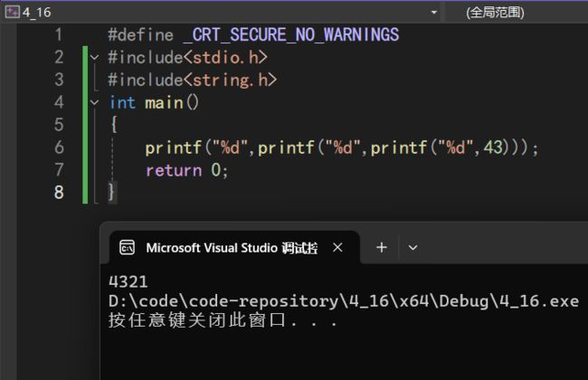Image resolution: width=588 pixels, height=380 pixels.
Task: Collapse the main function fold chevron
Action: [x=94, y=102]
